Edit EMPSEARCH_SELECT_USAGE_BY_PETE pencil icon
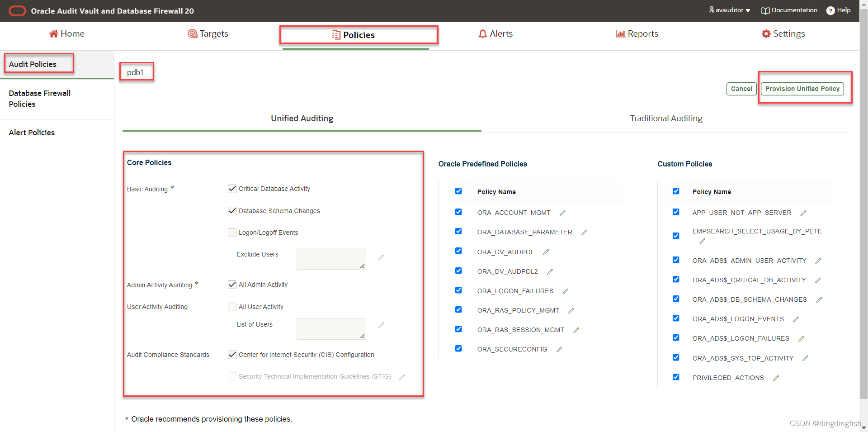The width and height of the screenshot is (868, 432). (x=703, y=241)
